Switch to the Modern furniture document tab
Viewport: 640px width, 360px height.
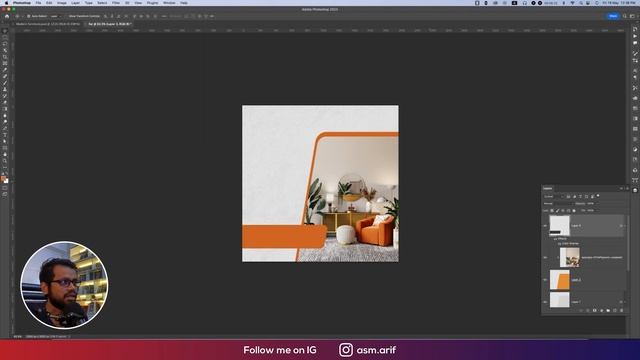(48, 24)
